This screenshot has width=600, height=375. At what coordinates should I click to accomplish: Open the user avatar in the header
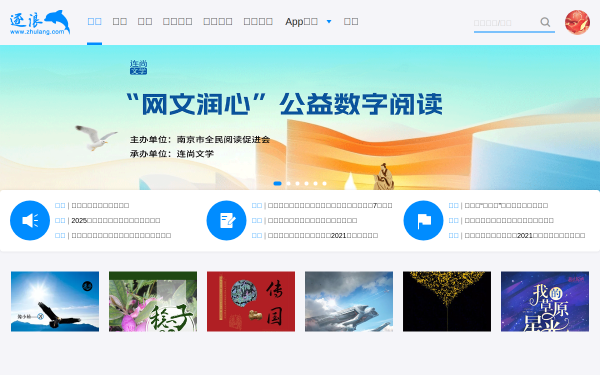577,22
